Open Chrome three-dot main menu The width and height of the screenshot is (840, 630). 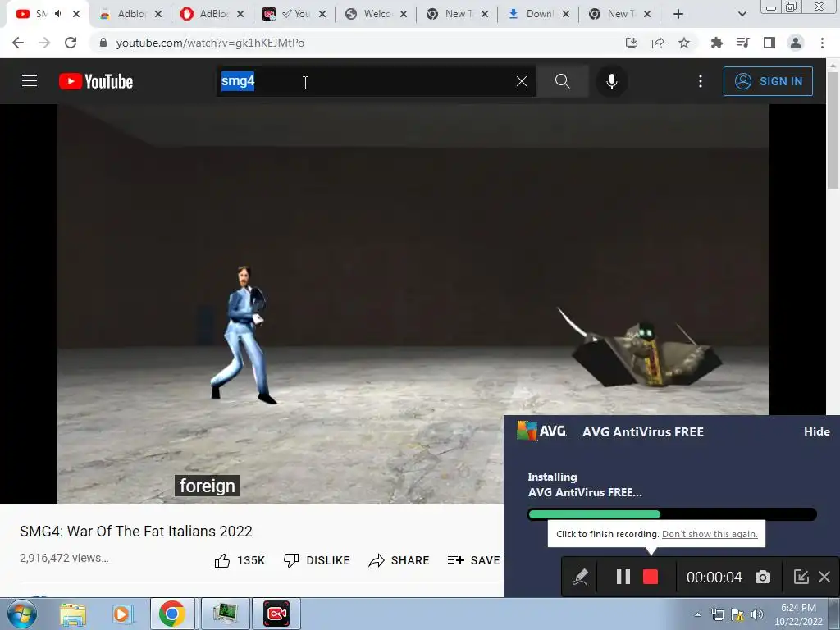pos(822,43)
